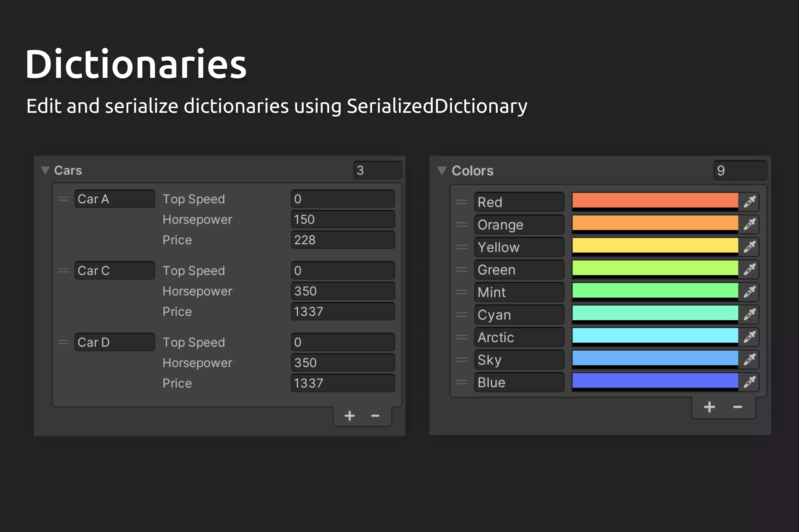Collapse the Colors dictionary foldout
The width and height of the screenshot is (799, 532).
442,170
